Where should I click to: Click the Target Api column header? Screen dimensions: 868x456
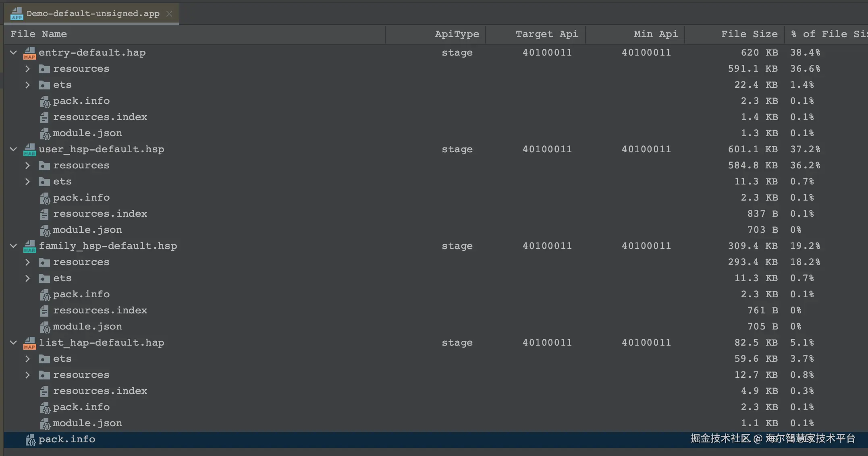546,34
